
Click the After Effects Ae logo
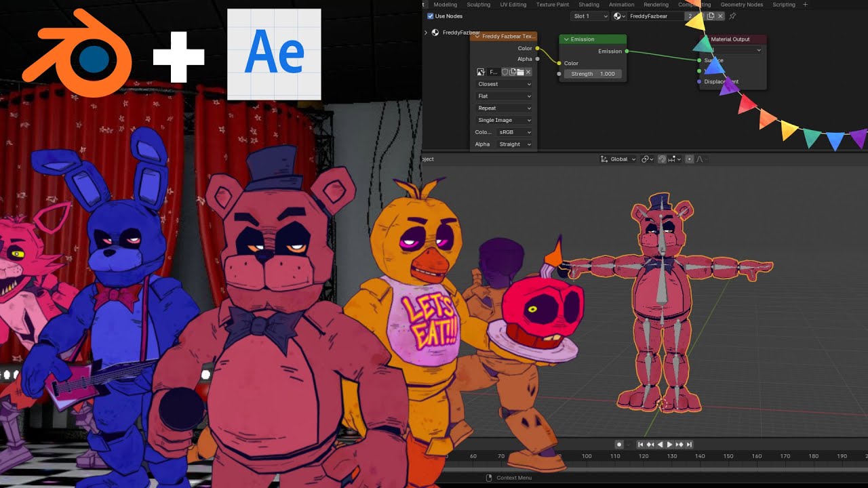click(274, 54)
